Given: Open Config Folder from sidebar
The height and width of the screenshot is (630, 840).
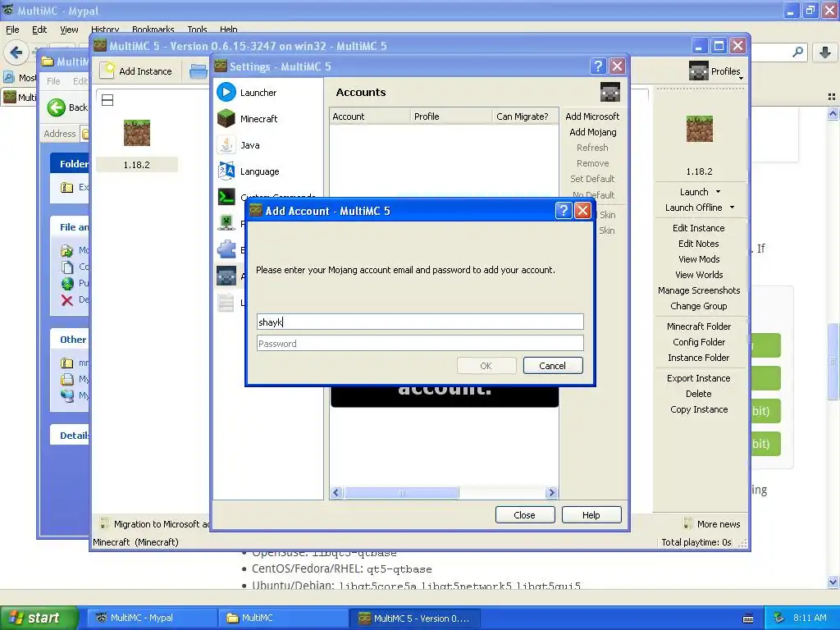Looking at the screenshot, I should pyautogui.click(x=699, y=342).
